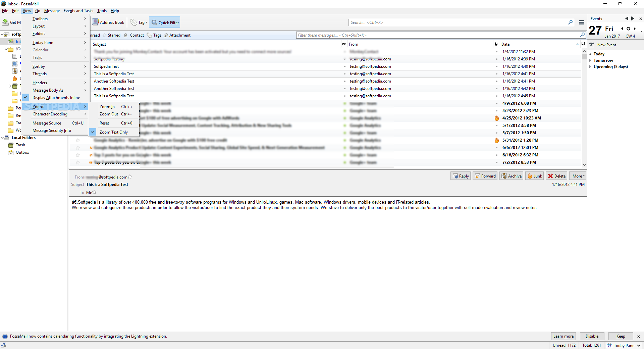644x349 pixels.
Task: Click the Get Messages icon
Action: click(x=6, y=22)
